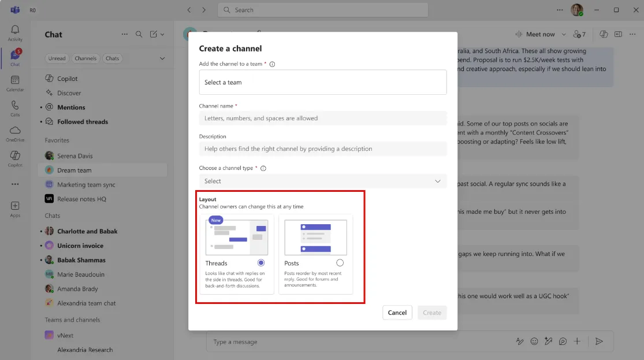The image size is (644, 360).
Task: Toggle the Unread filter chip
Action: coord(57,58)
